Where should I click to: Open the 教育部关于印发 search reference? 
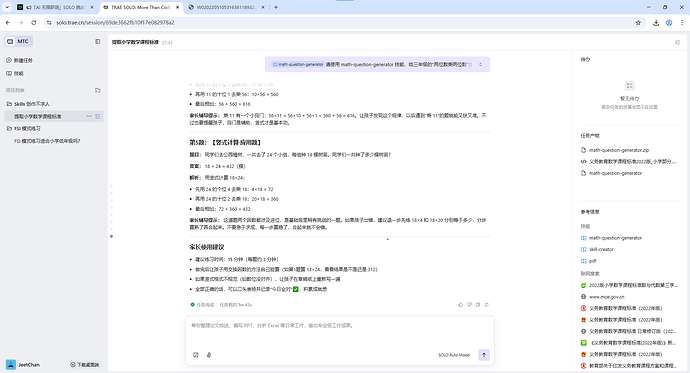tap(629, 366)
